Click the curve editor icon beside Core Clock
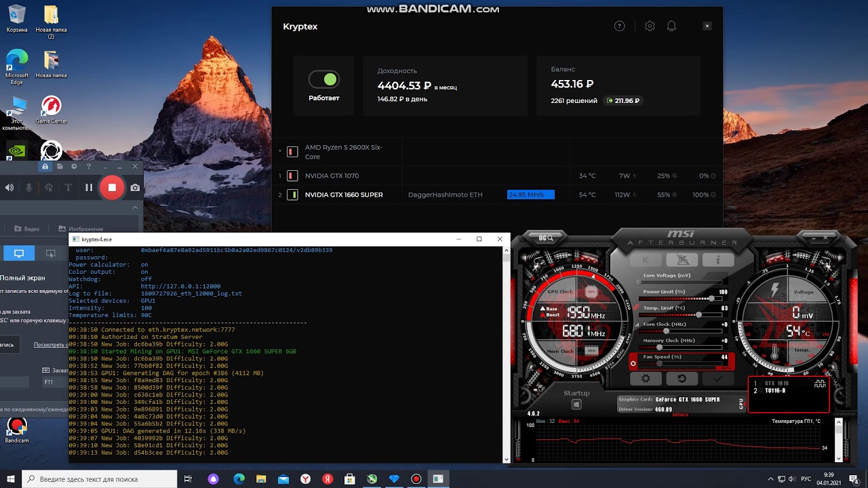The width and height of the screenshot is (868, 488). pos(636,325)
